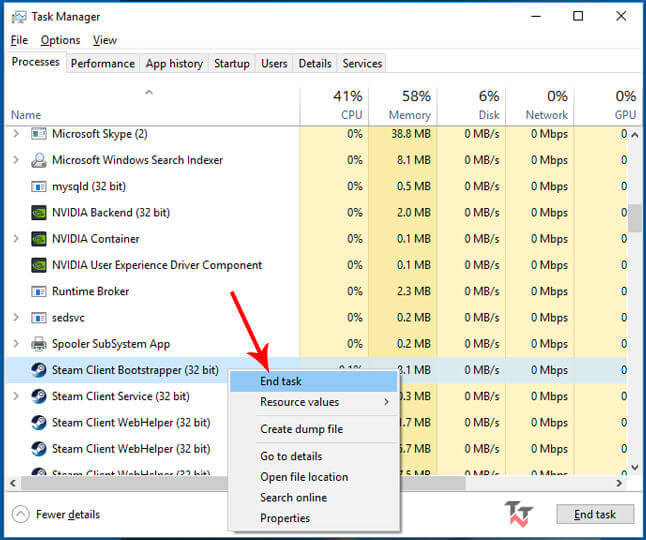
Task: Choose Search online in context menu
Action: click(314, 498)
